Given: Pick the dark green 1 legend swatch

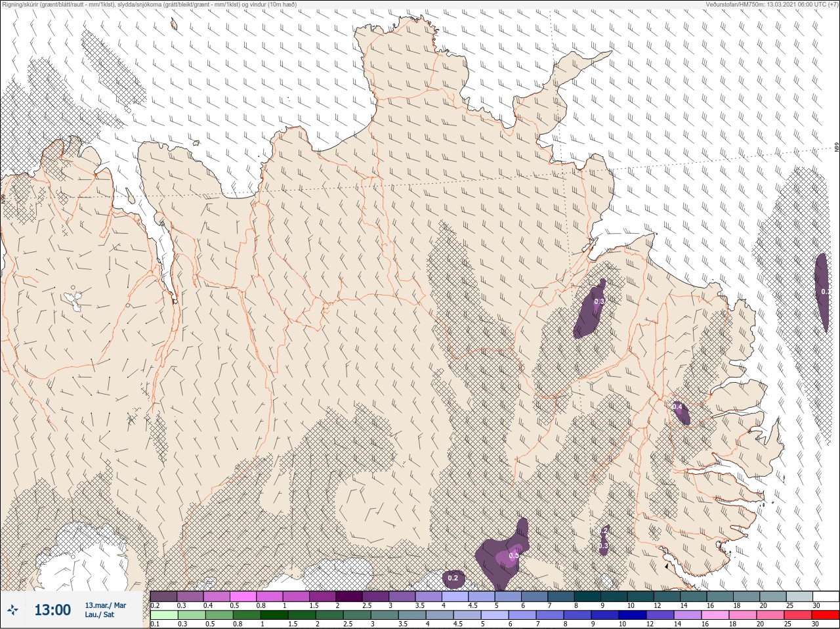Looking at the screenshot, I should [x=274, y=616].
